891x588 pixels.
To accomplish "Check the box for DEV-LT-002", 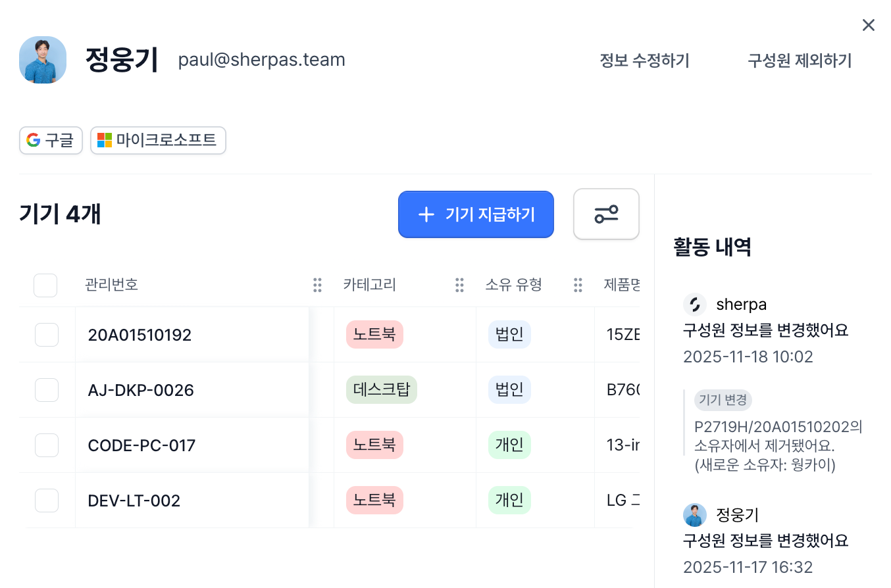I will (x=47, y=501).
